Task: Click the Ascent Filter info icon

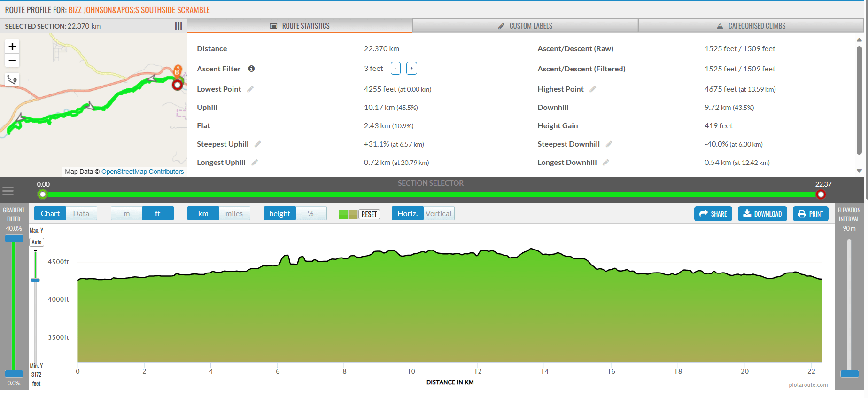Action: click(251, 69)
